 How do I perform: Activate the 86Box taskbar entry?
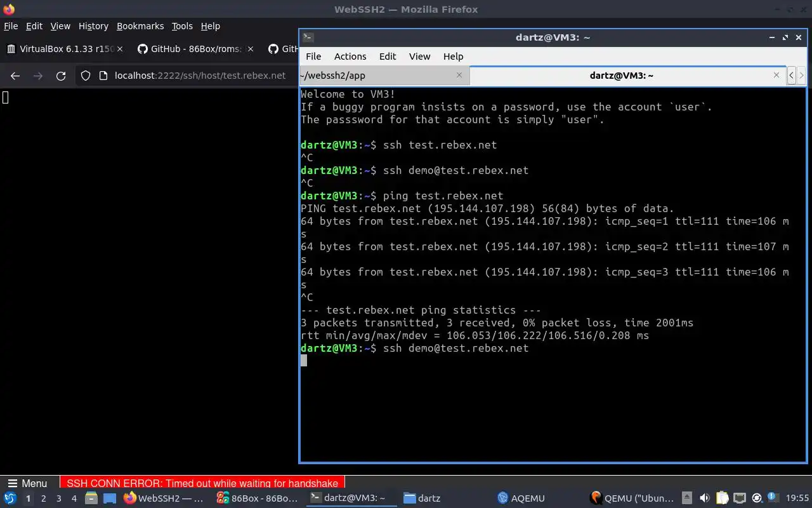coord(258,498)
